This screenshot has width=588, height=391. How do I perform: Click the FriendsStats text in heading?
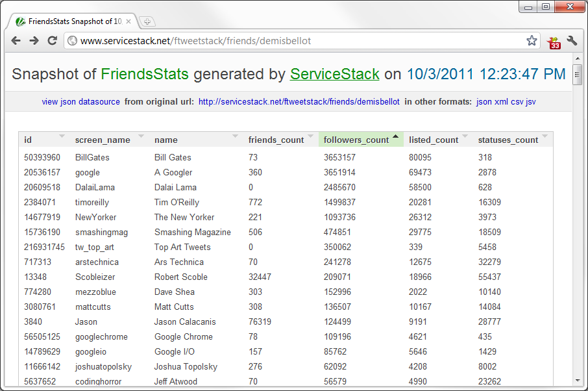click(x=145, y=74)
